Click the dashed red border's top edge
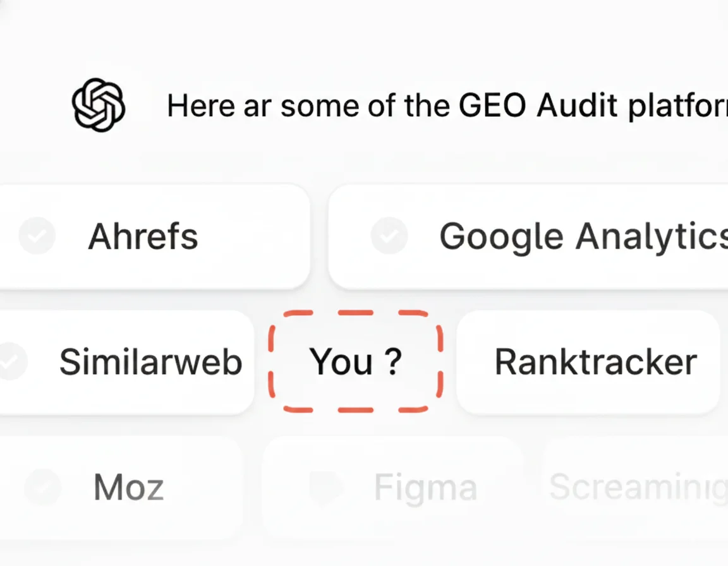Image resolution: width=728 pixels, height=566 pixels. coord(356,312)
